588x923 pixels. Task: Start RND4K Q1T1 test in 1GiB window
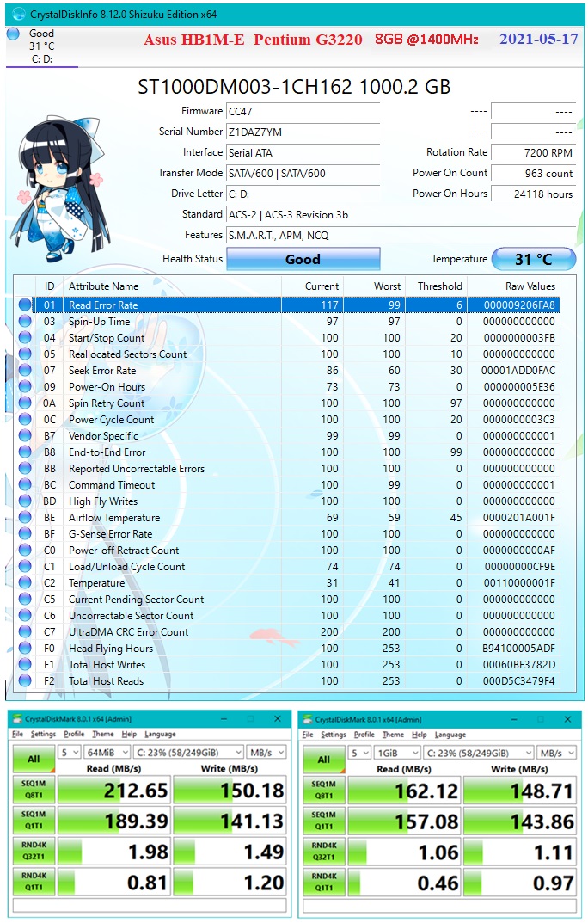(324, 882)
